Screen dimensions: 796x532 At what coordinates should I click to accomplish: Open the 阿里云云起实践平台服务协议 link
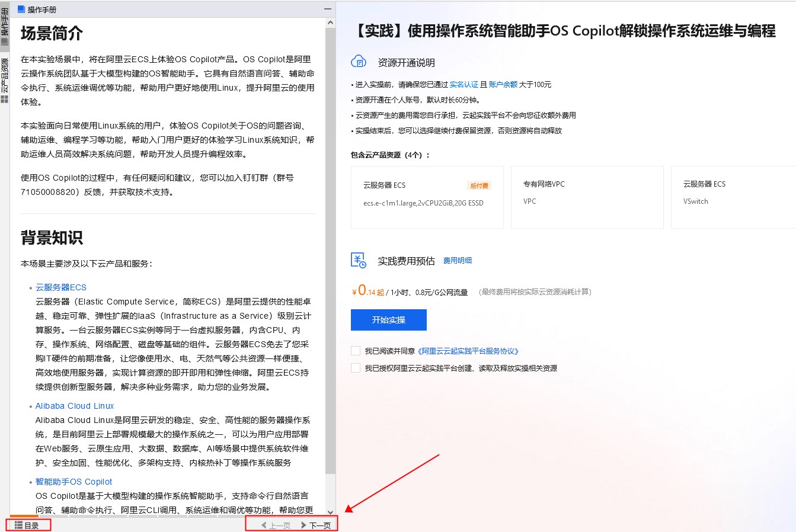(468, 351)
